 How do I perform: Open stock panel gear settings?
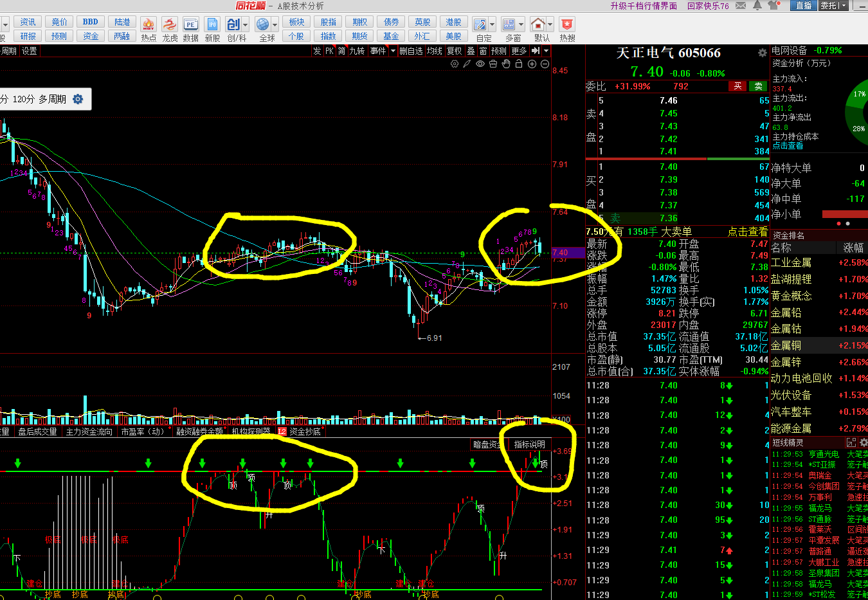pyautogui.click(x=763, y=53)
